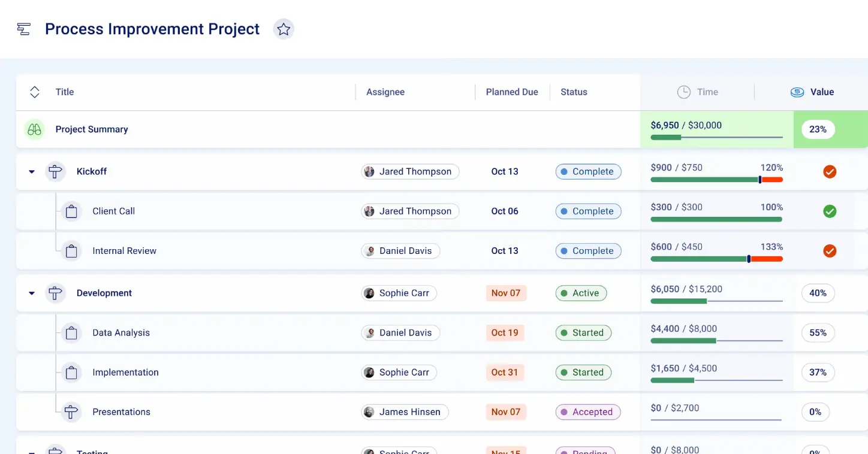Toggle the orange checkmark on Internal Review
Image resolution: width=868 pixels, height=454 pixels.
(x=830, y=251)
